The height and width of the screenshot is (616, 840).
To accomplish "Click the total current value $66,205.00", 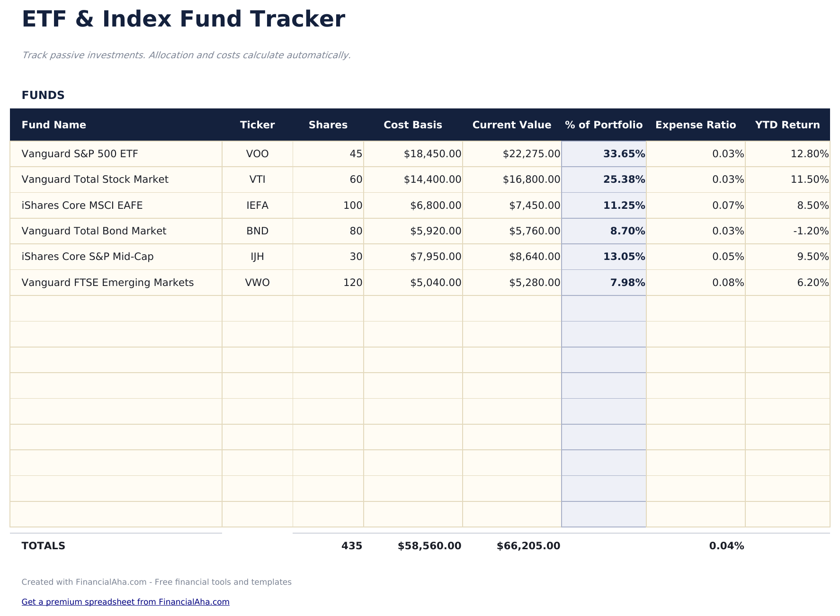I will tap(528, 546).
